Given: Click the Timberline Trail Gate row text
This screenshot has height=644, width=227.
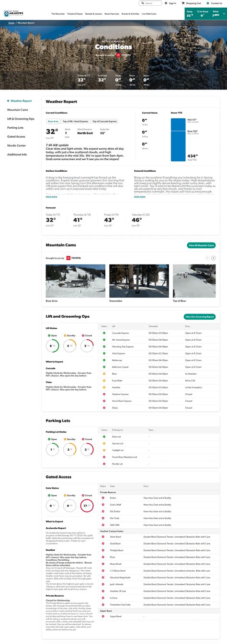Looking at the screenshot, I should click(120, 605).
